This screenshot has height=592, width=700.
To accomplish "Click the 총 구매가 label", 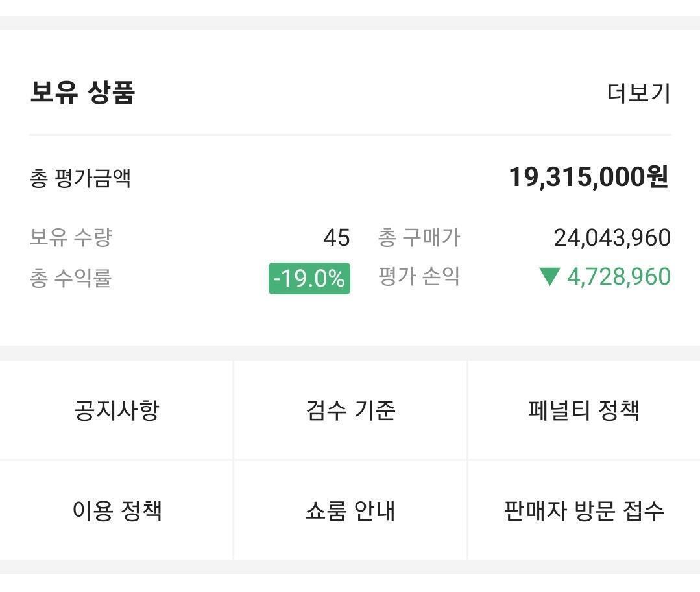I will click(419, 237).
